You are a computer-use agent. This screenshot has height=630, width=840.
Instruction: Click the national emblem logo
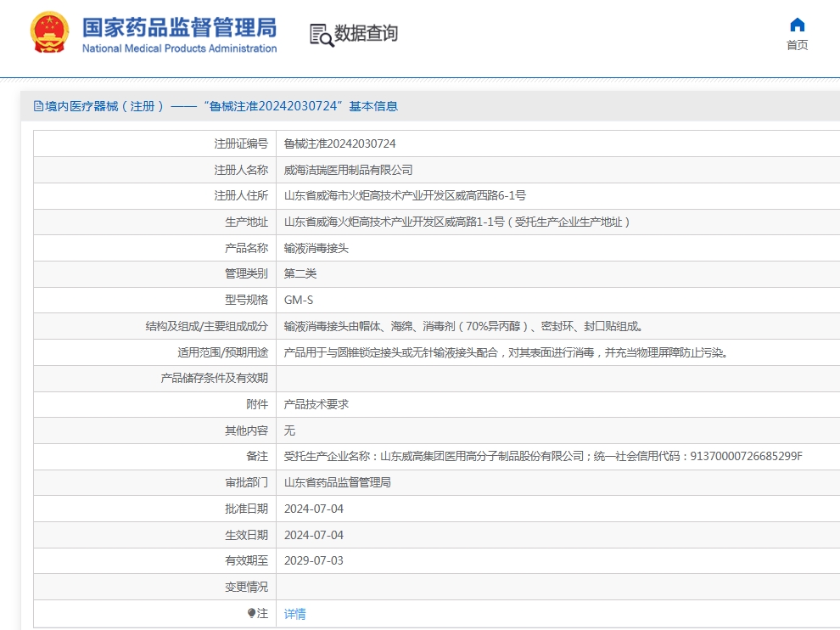coord(49,33)
